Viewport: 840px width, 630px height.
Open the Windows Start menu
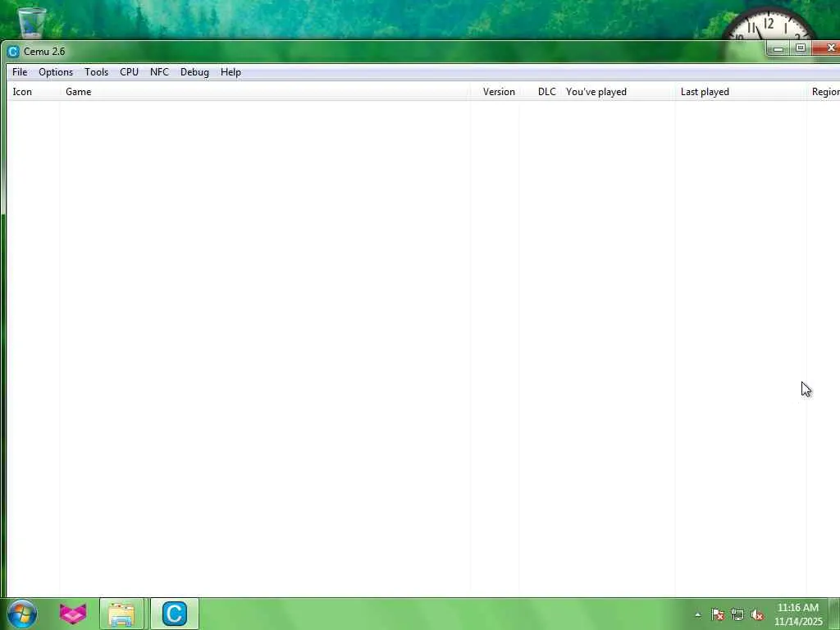pos(22,614)
